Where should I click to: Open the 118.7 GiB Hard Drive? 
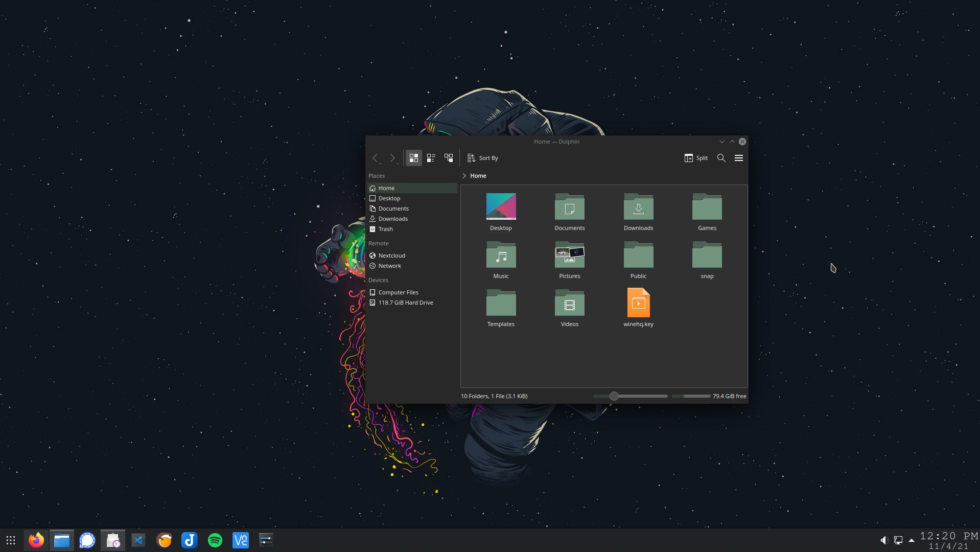[405, 303]
